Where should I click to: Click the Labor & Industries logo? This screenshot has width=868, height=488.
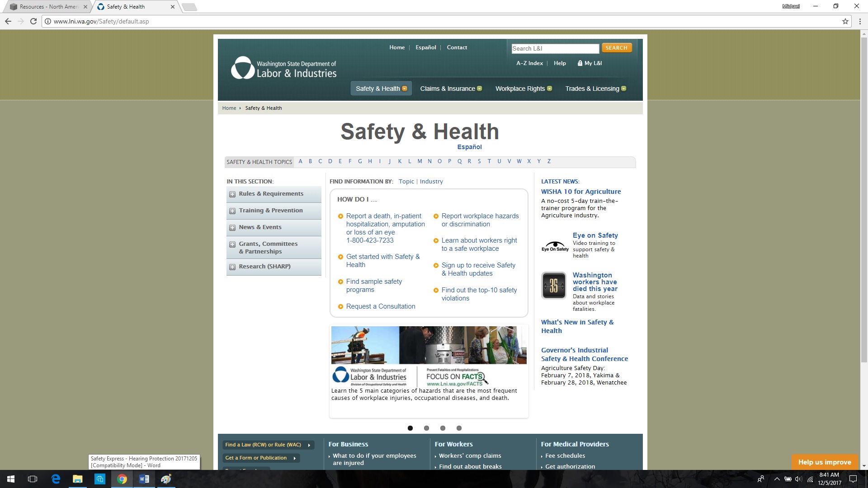click(283, 68)
